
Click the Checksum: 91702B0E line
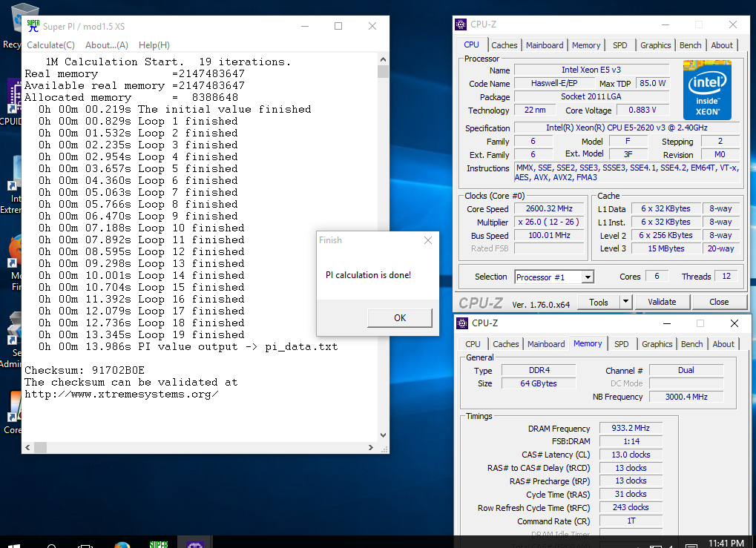85,370
